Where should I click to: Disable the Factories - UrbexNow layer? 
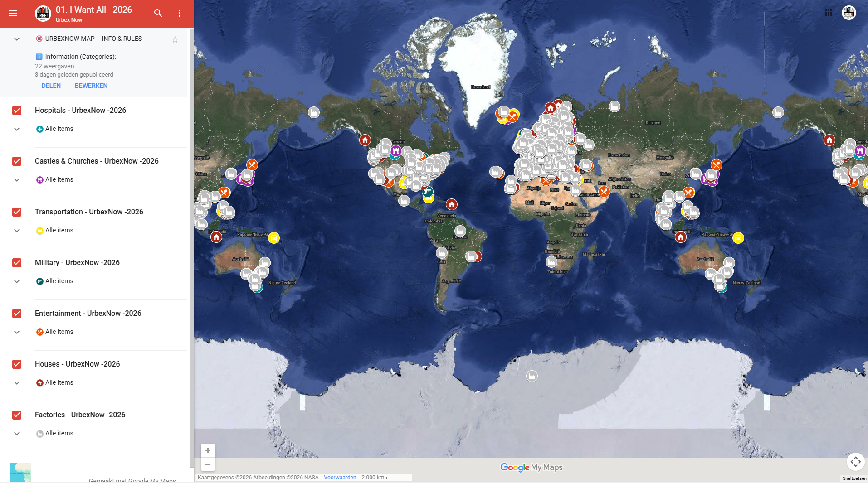pos(17,415)
